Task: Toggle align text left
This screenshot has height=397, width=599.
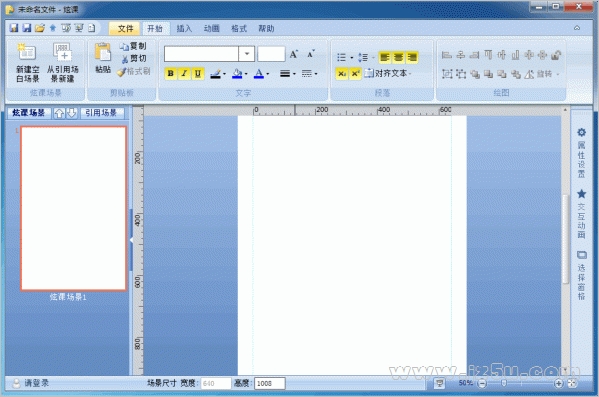Action: 384,57
